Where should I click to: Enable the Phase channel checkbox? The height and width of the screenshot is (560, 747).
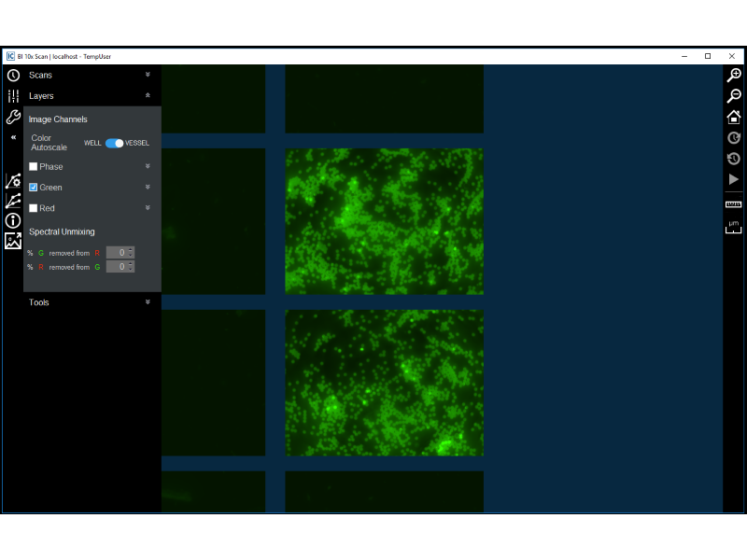pos(34,167)
